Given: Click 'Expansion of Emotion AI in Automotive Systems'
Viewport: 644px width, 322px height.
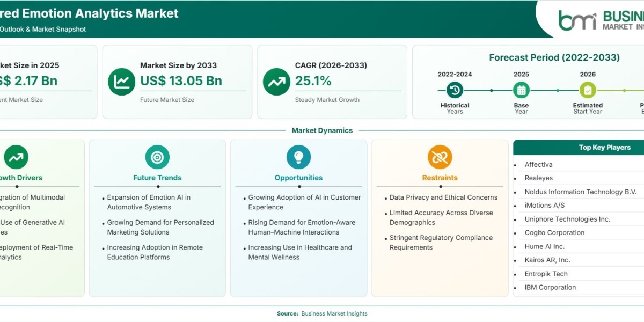Looking at the screenshot, I should tap(149, 202).
